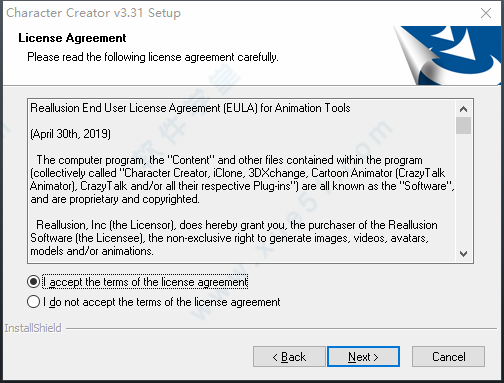Go back with the < Back button
Screen dimensions: 504x383
click(289, 356)
